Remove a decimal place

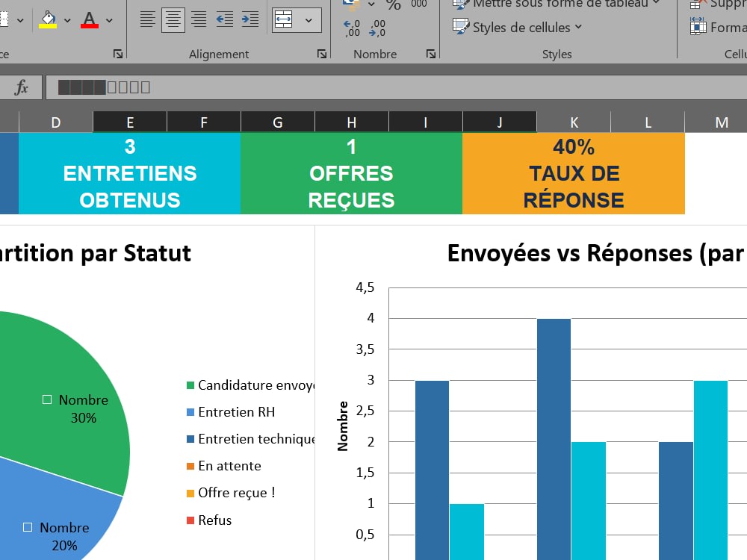[x=377, y=28]
